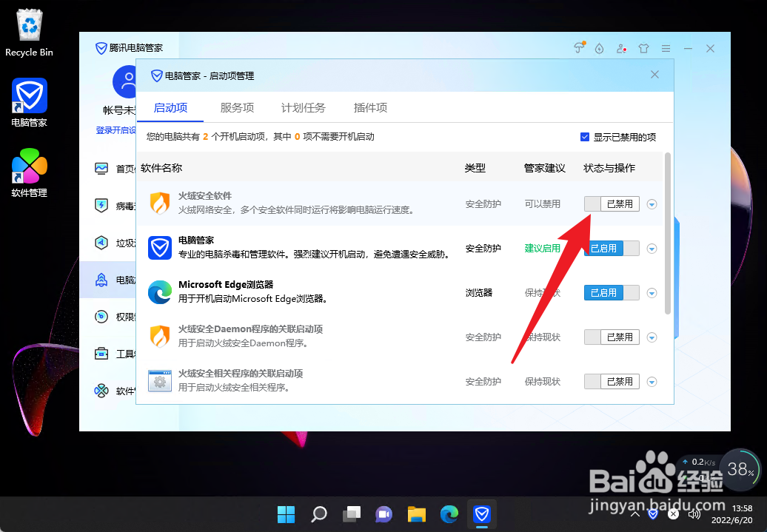Toggle 火绒安全Daemon startup switch

coord(612,337)
